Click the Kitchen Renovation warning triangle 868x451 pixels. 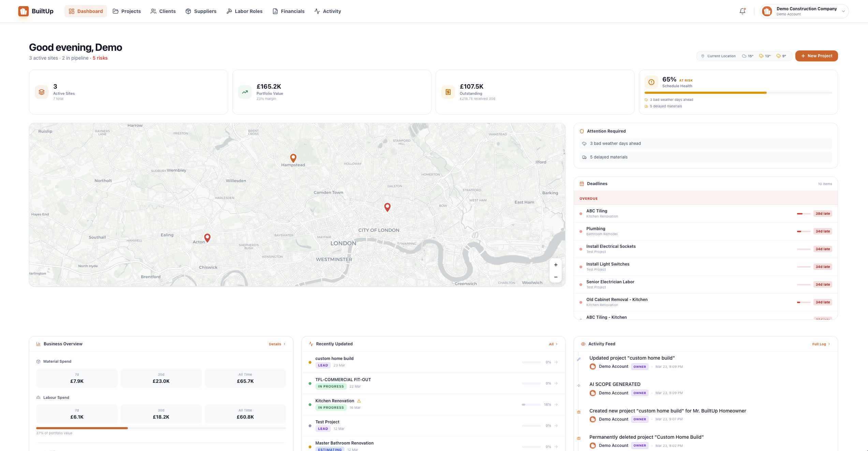[359, 401]
